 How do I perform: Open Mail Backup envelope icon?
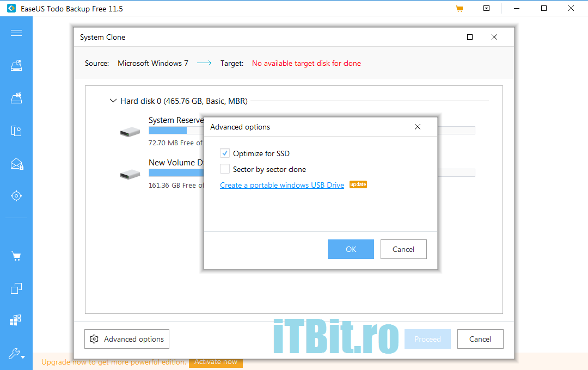click(16, 164)
